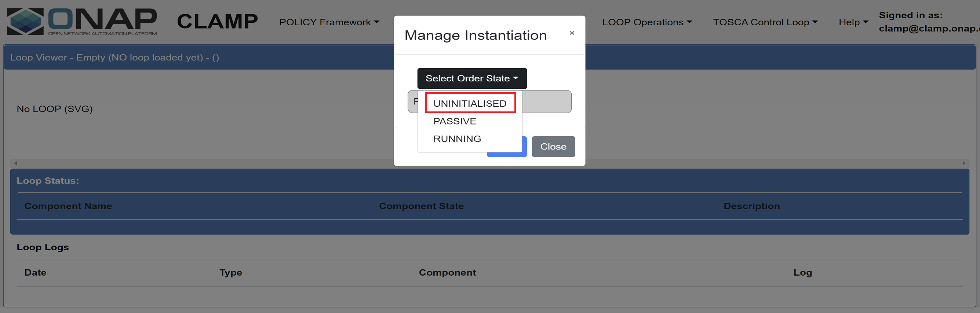This screenshot has width=980, height=313.
Task: Click the Component Name column header
Action: coord(68,206)
